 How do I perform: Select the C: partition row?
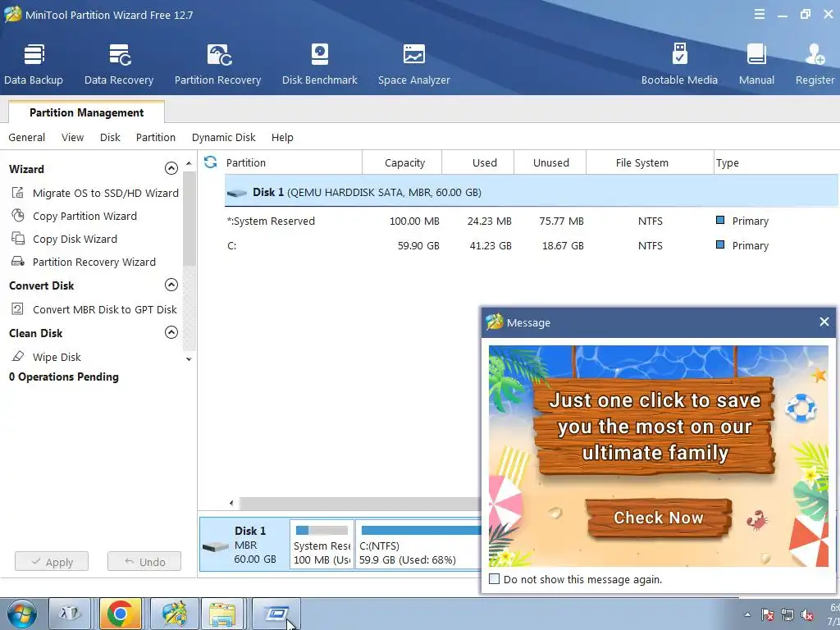(532, 245)
